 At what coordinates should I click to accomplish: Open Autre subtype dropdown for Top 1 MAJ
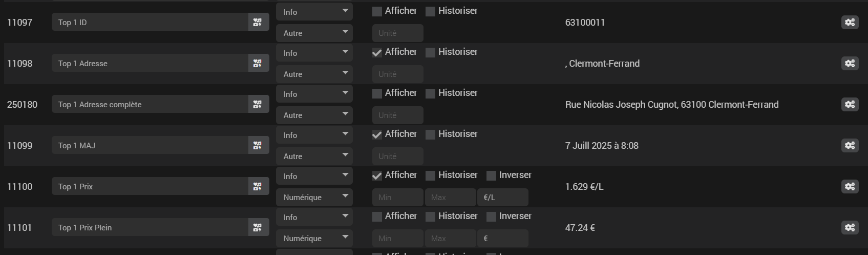[314, 156]
